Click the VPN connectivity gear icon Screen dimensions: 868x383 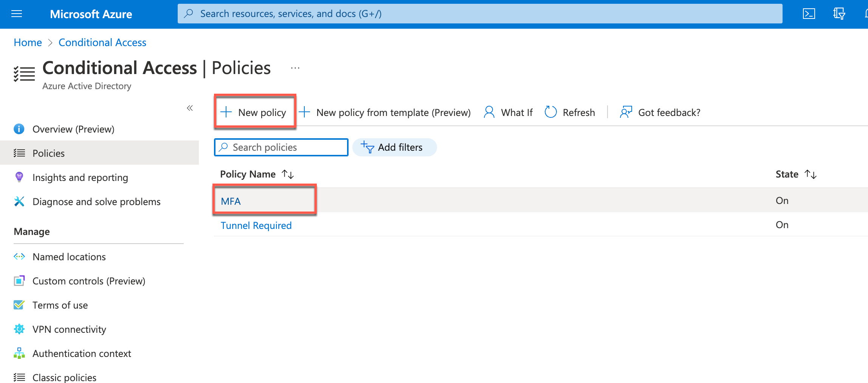[x=19, y=329]
